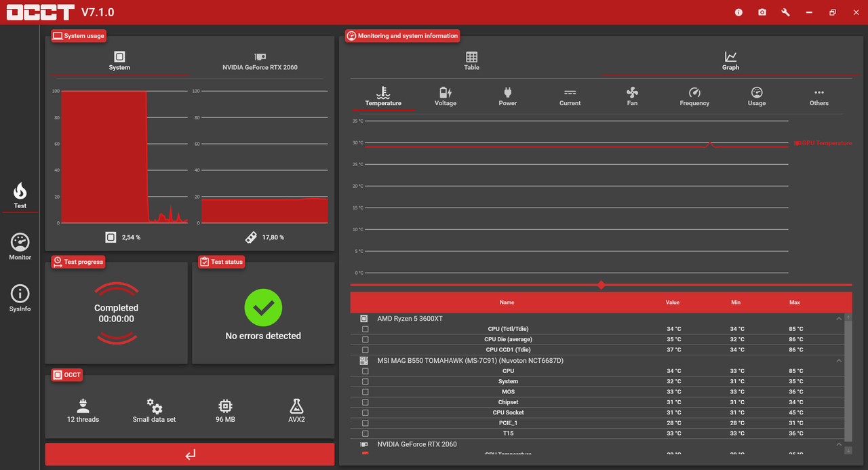Check the CPU Die (average) checkbox

366,339
